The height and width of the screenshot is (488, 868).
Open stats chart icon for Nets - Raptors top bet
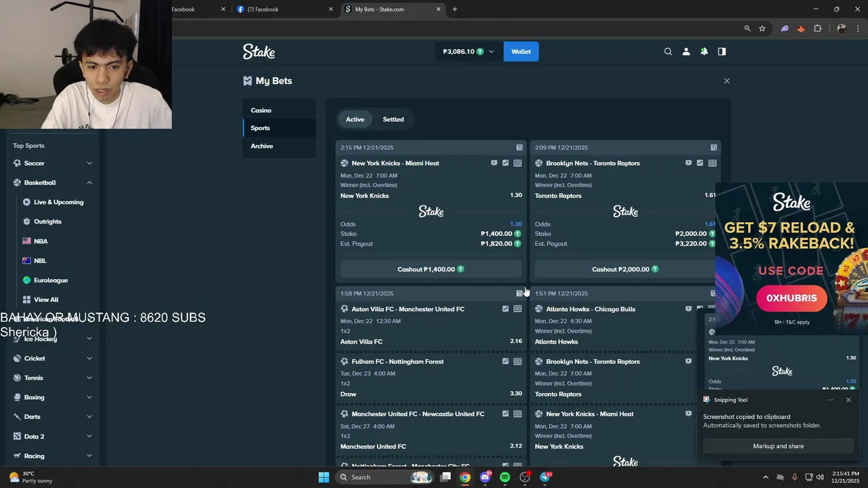[x=700, y=163]
